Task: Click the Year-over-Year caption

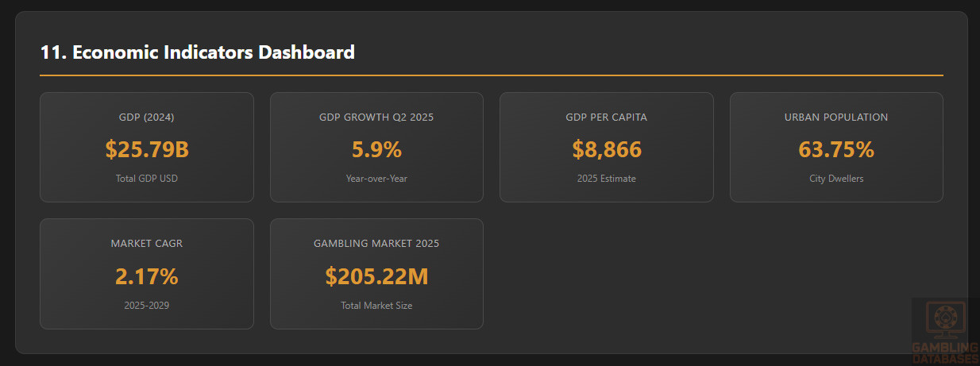Action: click(376, 179)
